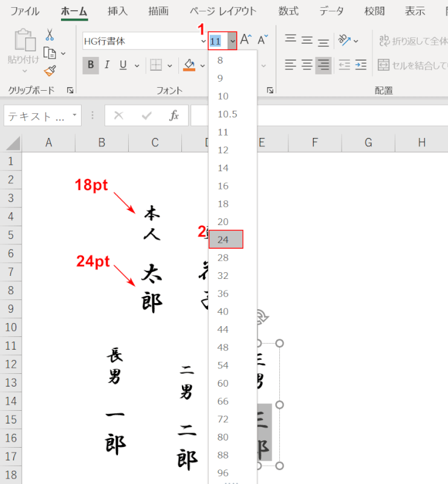Click the decrease indent icon
Screen dimensions: 448x484
(345, 65)
